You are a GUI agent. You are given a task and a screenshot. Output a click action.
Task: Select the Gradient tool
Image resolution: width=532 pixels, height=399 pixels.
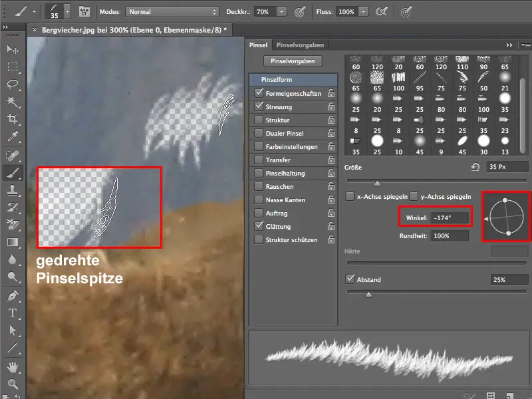click(x=13, y=242)
